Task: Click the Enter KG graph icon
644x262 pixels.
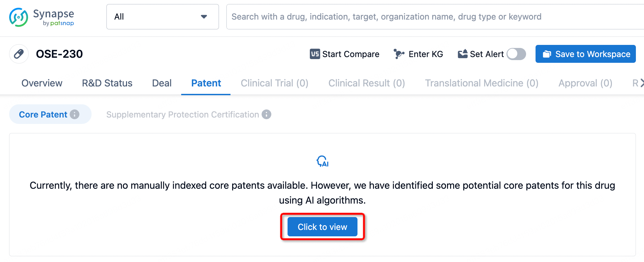Action: 399,54
